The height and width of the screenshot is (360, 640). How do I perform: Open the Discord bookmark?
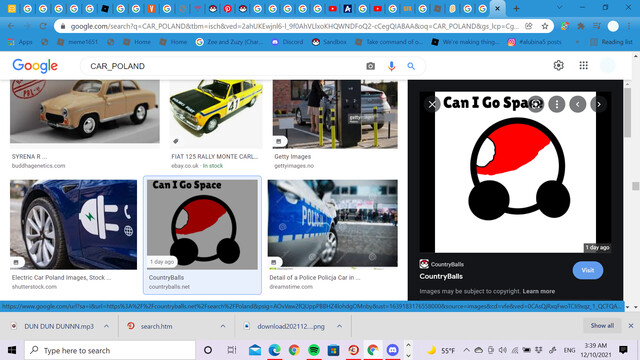coord(287,42)
